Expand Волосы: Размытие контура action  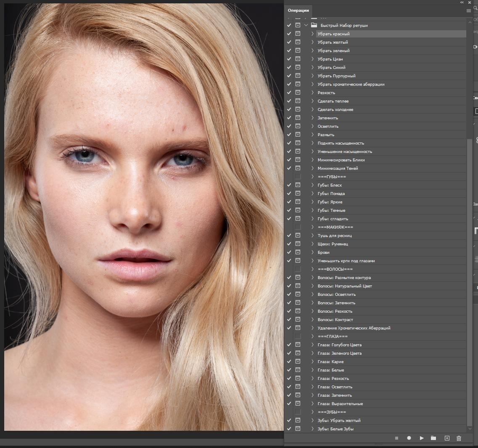pos(312,277)
